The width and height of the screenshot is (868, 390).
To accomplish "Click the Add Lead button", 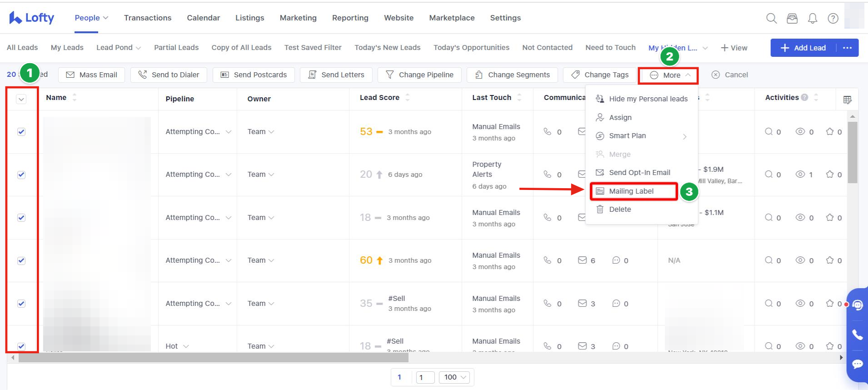I will tap(803, 48).
